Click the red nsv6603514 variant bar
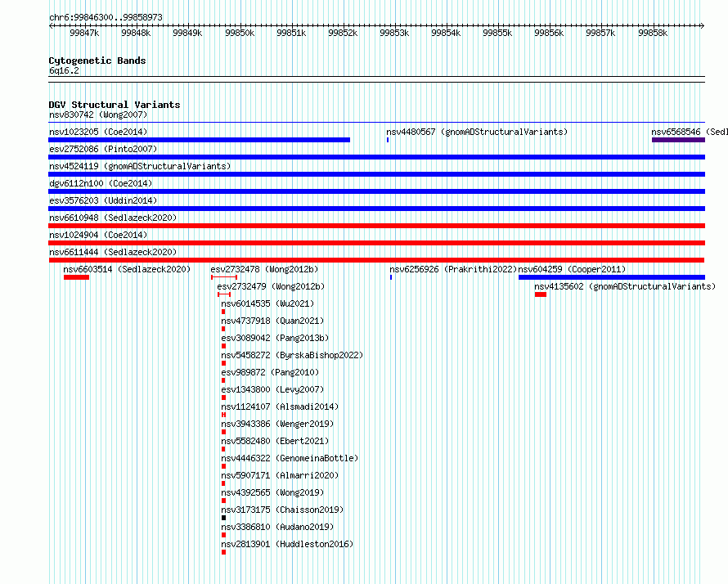Screen dimensions: 728x584 [76, 277]
